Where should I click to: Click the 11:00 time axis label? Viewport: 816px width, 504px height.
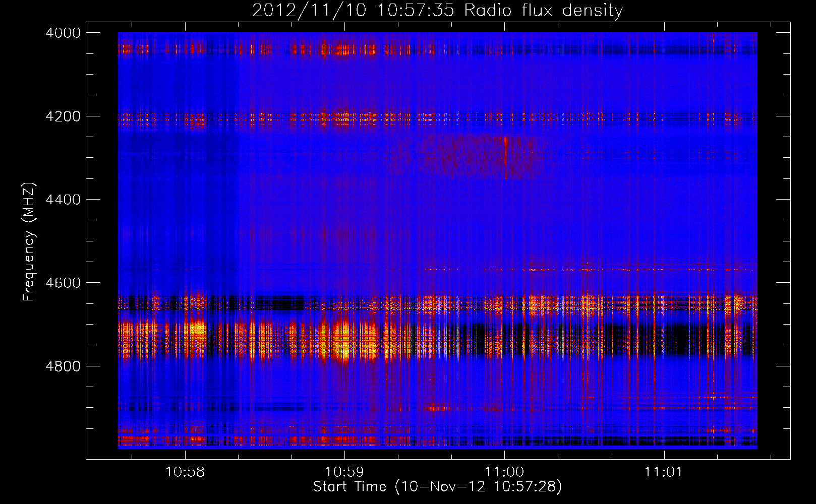[504, 472]
